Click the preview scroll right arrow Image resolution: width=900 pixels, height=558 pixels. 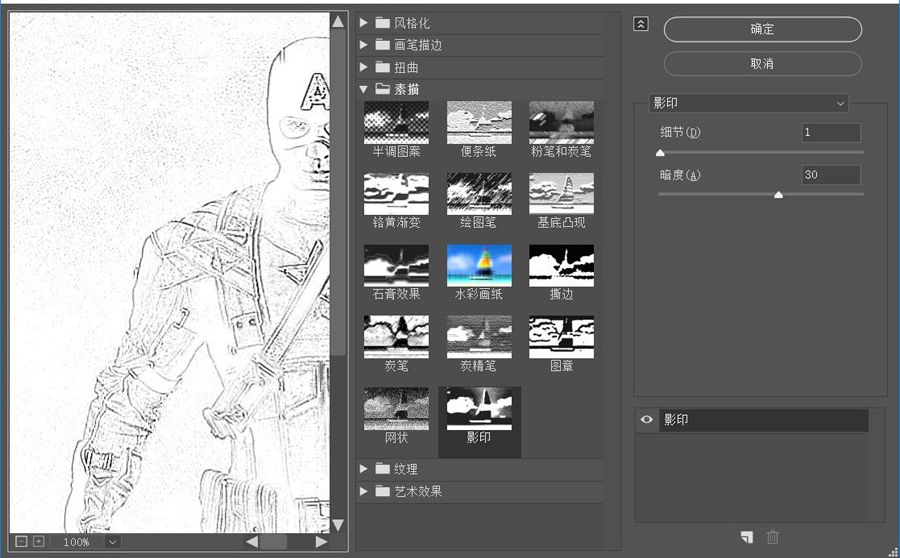321,541
